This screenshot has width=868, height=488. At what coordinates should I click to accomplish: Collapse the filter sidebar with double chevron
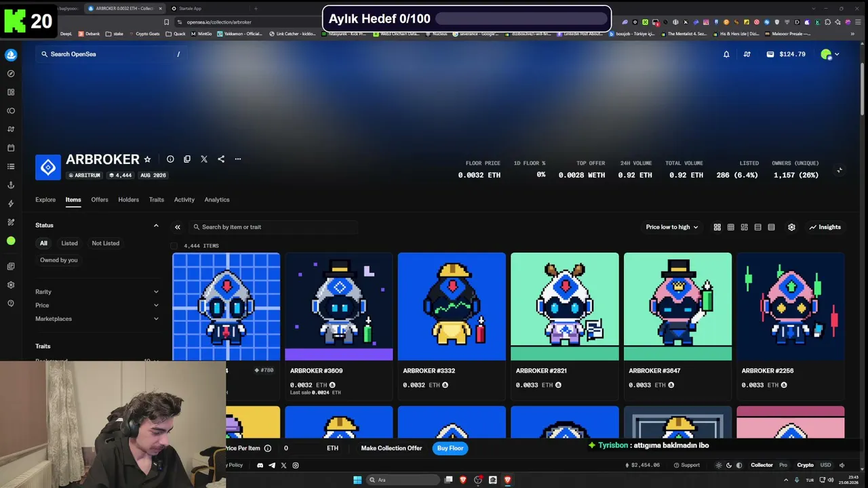click(x=178, y=227)
